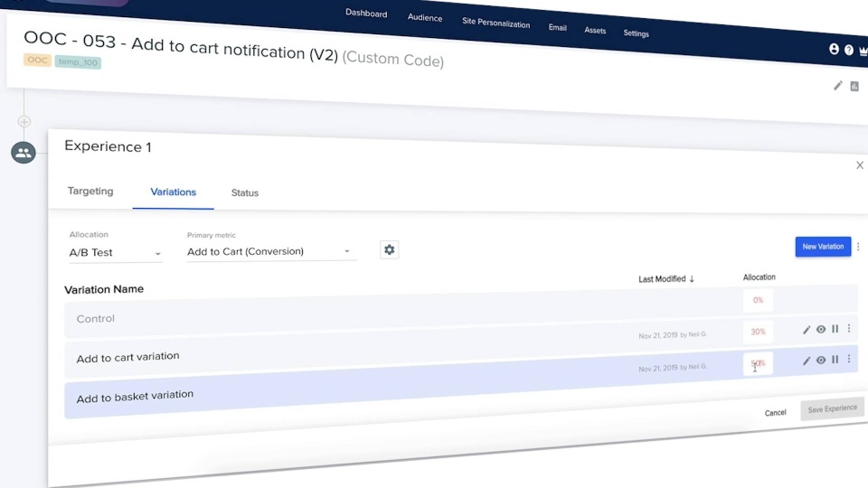Viewport: 868px width, 488px height.
Task: Switch to the Targeting tab
Action: click(90, 191)
